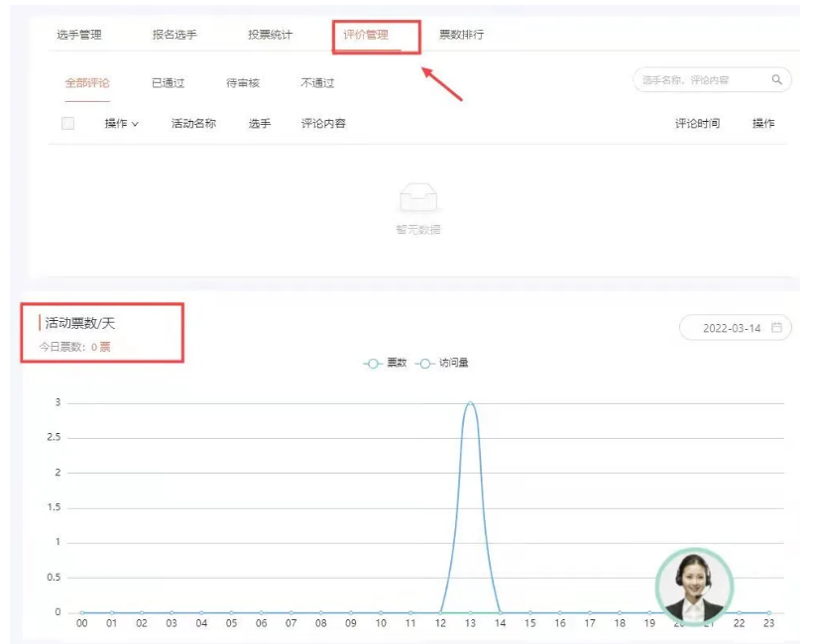Click the search magnifier icon

776,80
